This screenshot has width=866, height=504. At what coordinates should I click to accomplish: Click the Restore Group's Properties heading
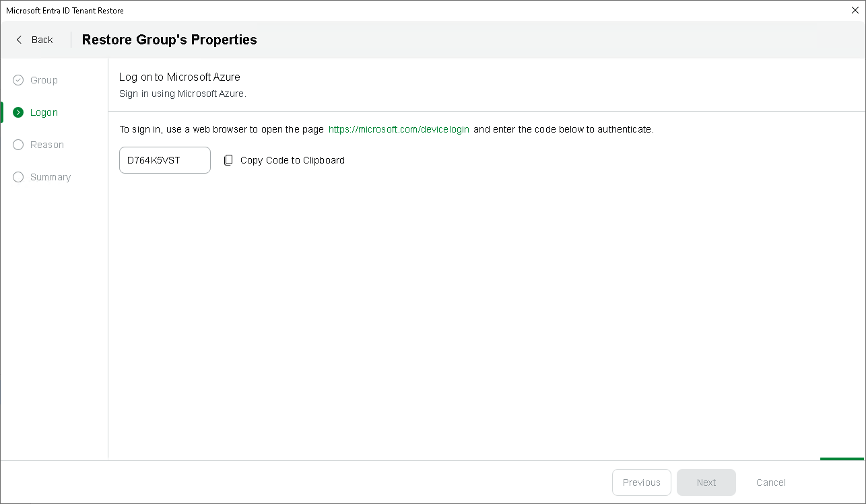click(169, 40)
